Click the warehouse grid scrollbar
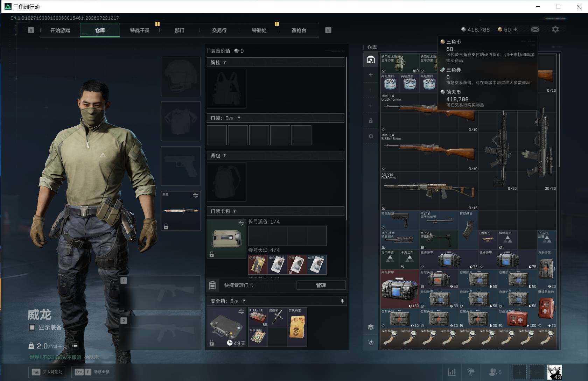Screen dimensions: 588x381 coord(560,110)
